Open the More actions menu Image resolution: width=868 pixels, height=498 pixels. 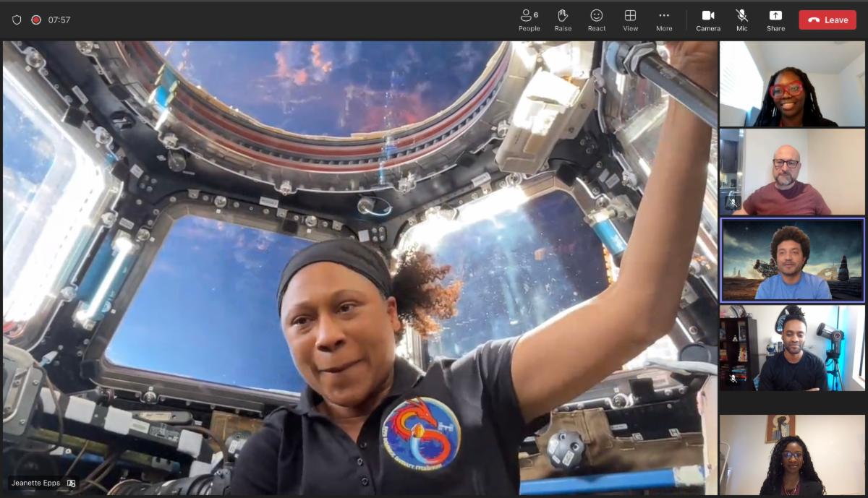[663, 19]
